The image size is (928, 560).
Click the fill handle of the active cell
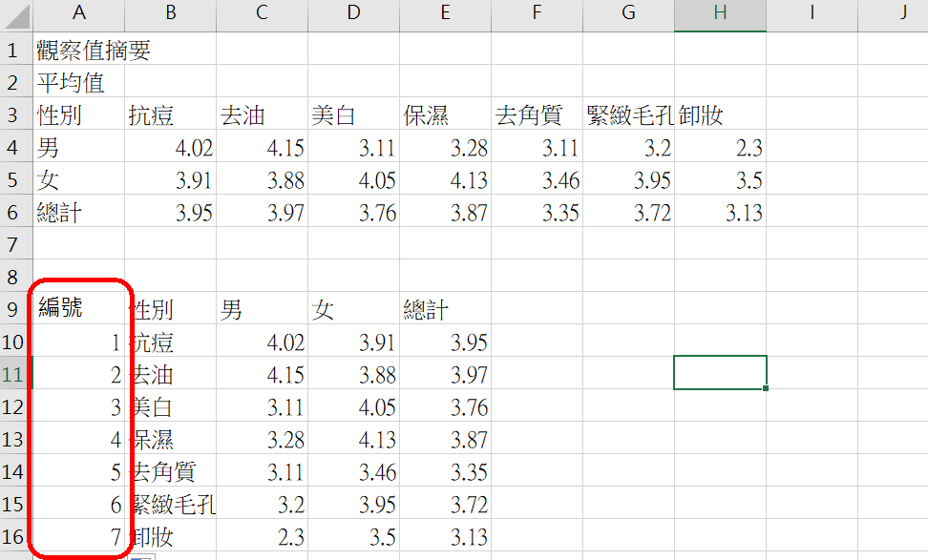click(766, 388)
